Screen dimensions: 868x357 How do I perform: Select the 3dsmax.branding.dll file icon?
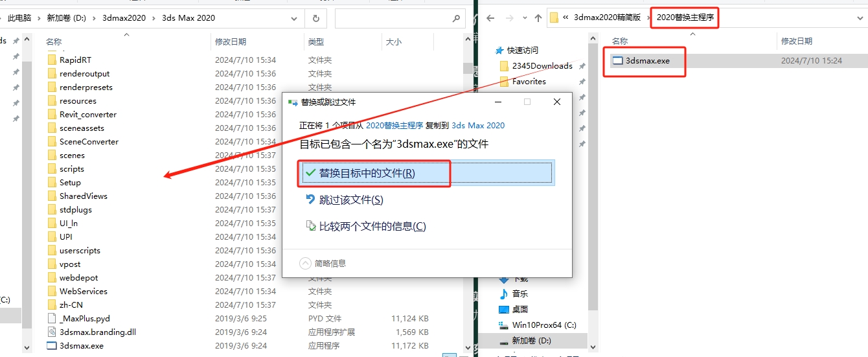coord(52,332)
